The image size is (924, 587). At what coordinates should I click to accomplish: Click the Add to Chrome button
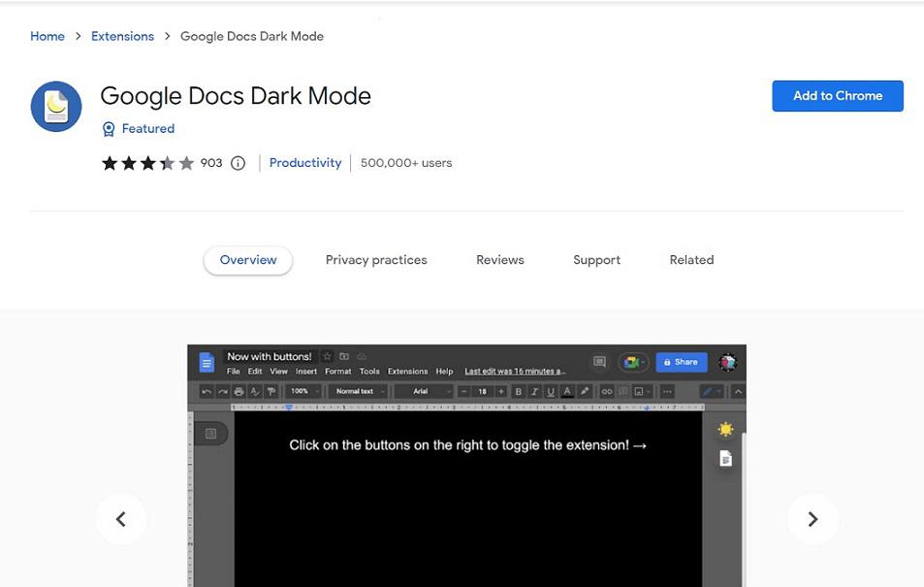(x=838, y=96)
